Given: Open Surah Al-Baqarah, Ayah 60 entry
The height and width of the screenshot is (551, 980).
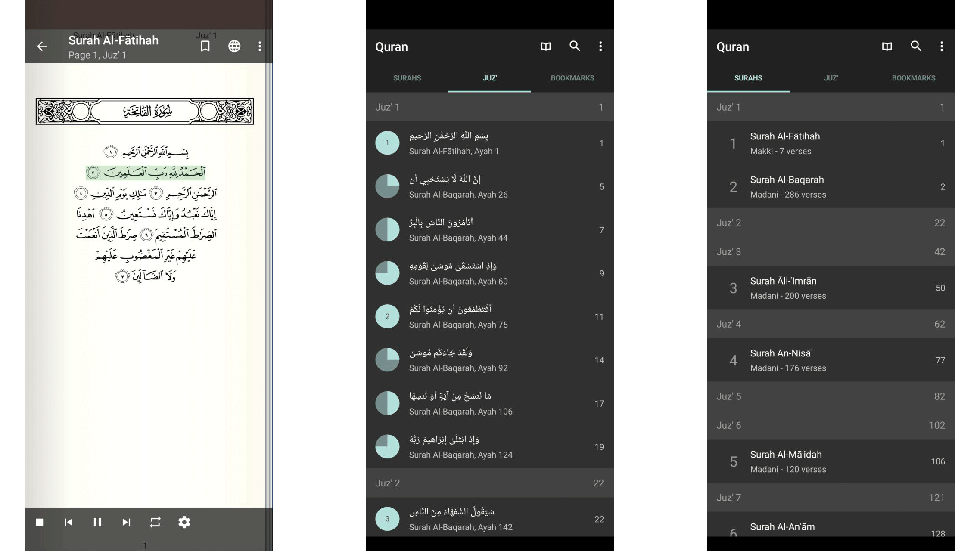Looking at the screenshot, I should [490, 273].
